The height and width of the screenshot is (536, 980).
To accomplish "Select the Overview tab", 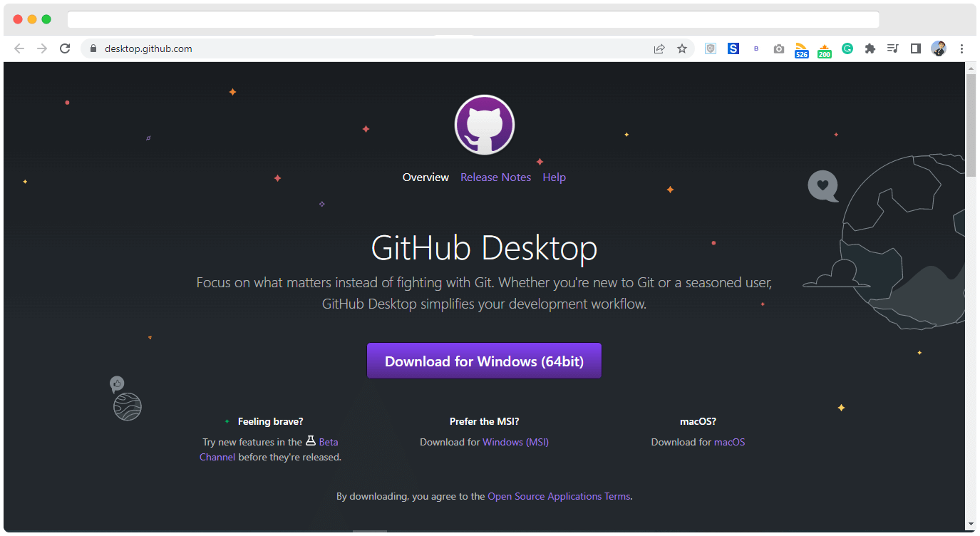I will pyautogui.click(x=425, y=177).
